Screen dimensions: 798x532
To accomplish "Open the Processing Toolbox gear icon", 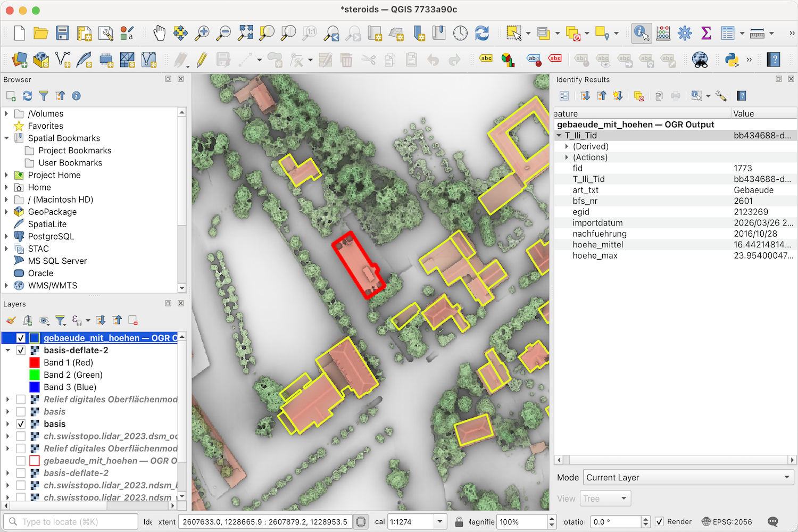I will click(x=685, y=33).
